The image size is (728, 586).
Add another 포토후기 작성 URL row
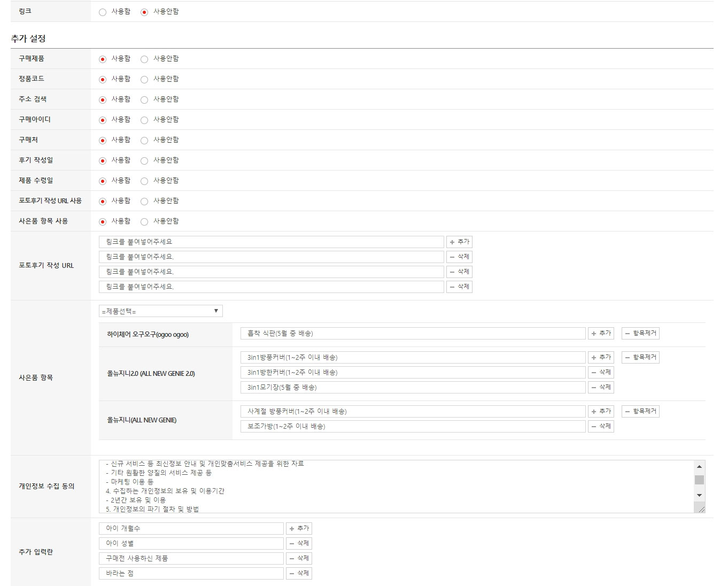pyautogui.click(x=459, y=242)
